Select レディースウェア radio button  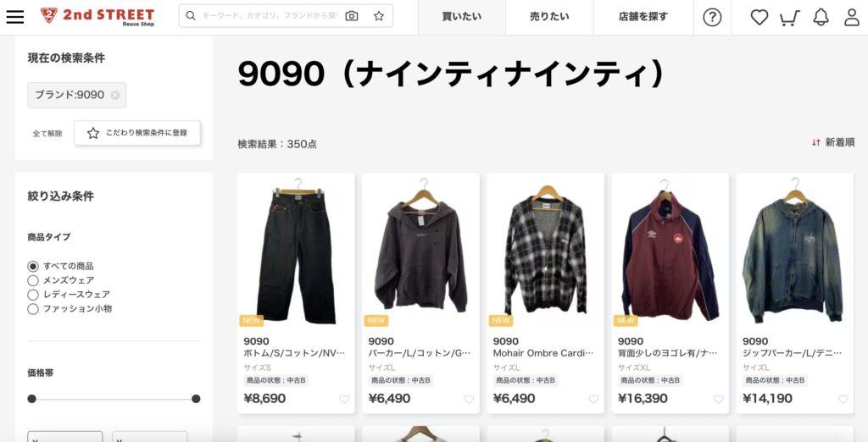33,295
